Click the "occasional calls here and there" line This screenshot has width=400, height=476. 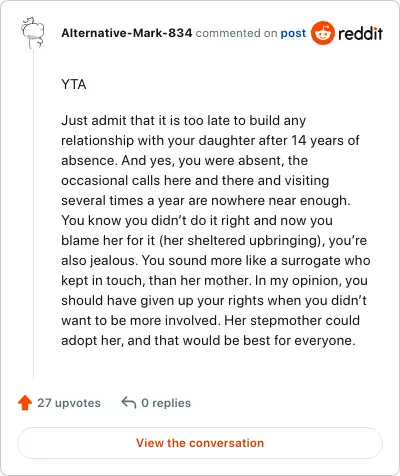pos(195,181)
